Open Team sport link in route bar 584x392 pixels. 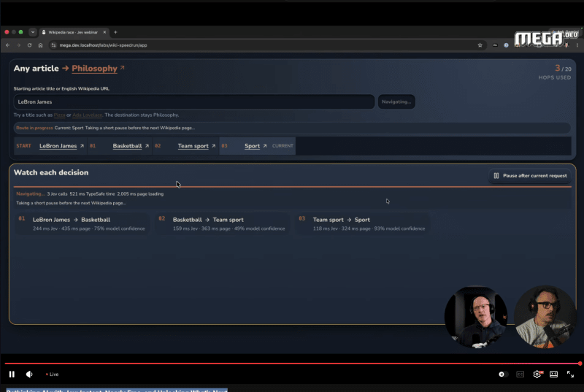pyautogui.click(x=193, y=146)
